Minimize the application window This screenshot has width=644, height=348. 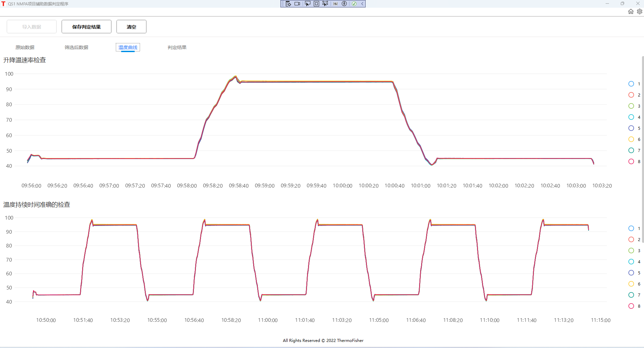tap(607, 4)
